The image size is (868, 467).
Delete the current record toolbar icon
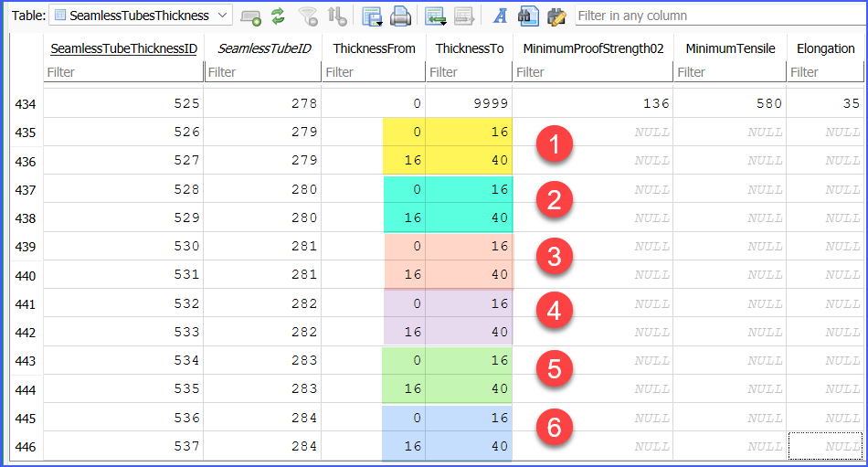coord(464,16)
